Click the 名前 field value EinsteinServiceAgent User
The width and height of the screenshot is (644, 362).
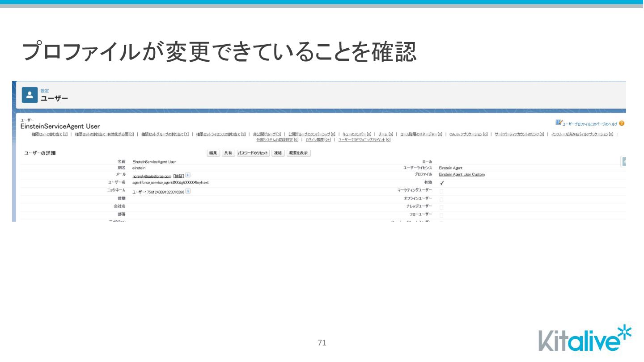point(154,161)
